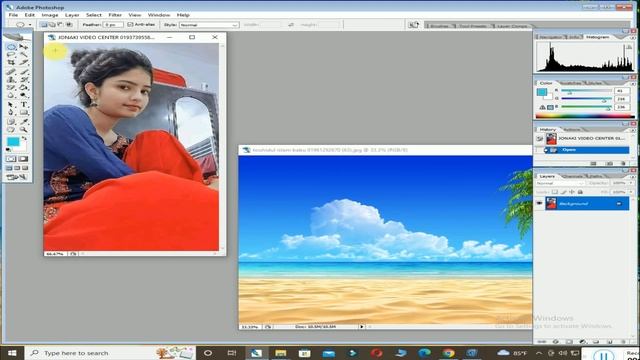The height and width of the screenshot is (360, 640).
Task: Toggle Lock transparent pixels in Layers panel
Action: [555, 192]
